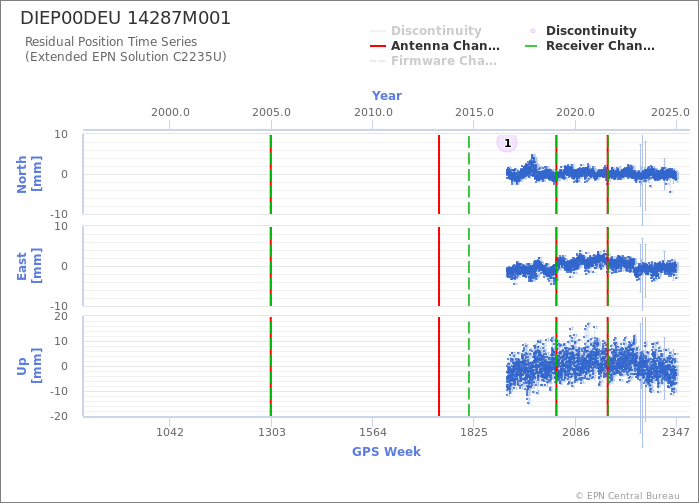Click the chart title DIEP00DEU 14287M001
700x504 pixels.
[x=125, y=18]
